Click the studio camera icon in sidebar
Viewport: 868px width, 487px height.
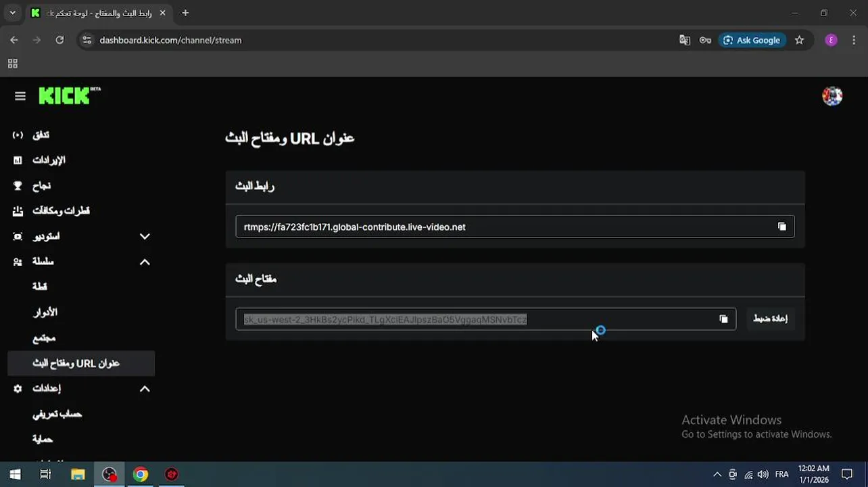(x=18, y=237)
